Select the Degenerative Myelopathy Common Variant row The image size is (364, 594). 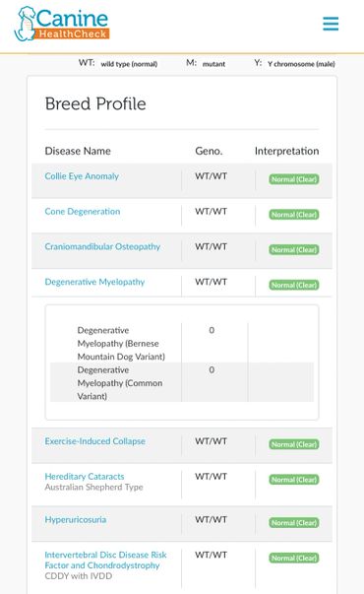(182, 382)
